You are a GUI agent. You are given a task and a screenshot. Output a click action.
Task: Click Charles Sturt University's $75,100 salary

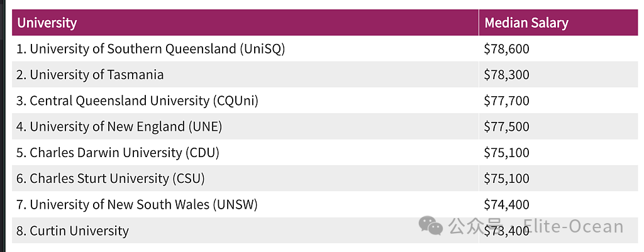(506, 178)
